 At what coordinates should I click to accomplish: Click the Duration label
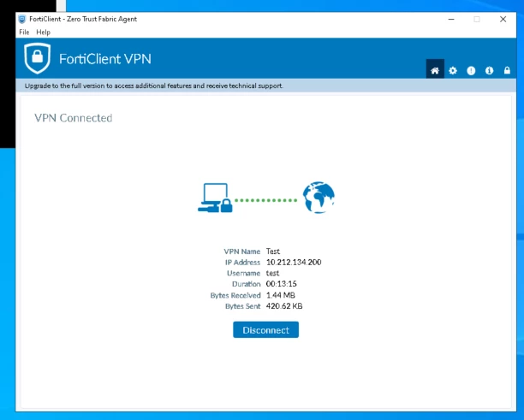pyautogui.click(x=247, y=284)
